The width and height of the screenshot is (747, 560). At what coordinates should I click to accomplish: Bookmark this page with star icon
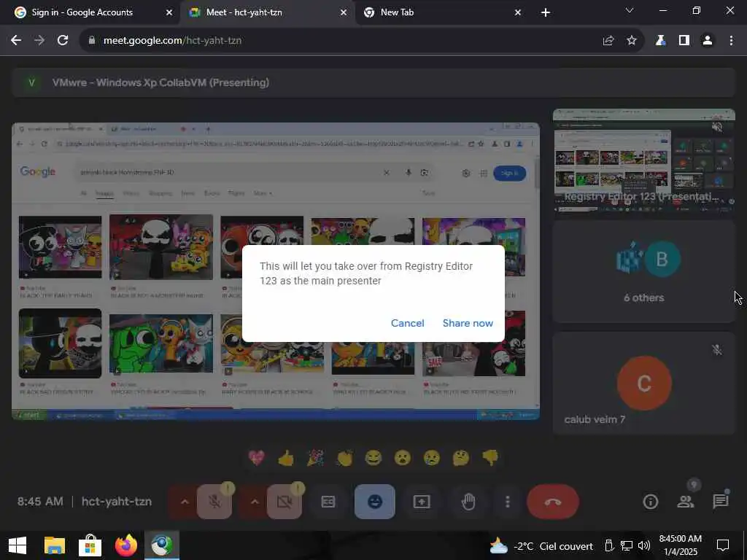(632, 41)
